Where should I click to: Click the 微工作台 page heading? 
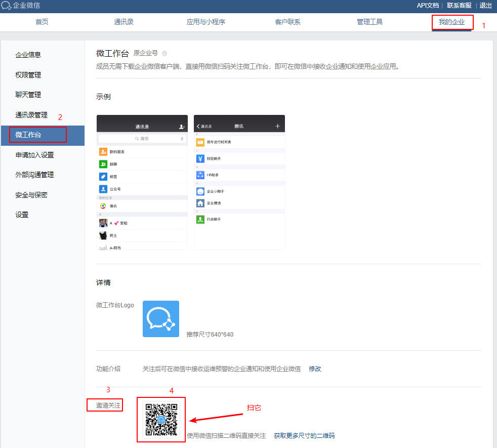click(112, 53)
